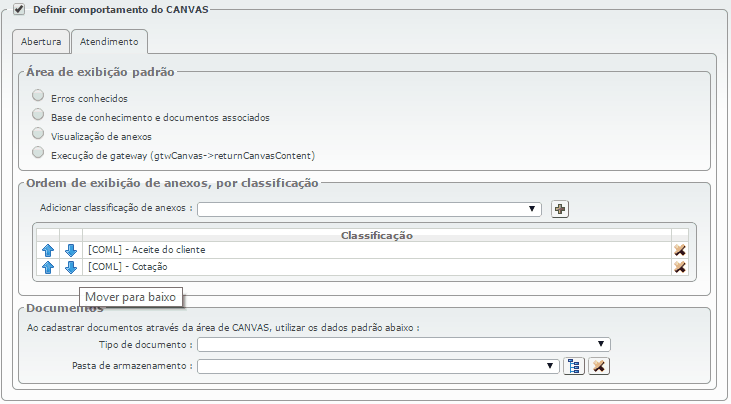Expand the 'Tipo de documento' dropdown
The height and width of the screenshot is (404, 731).
click(403, 344)
